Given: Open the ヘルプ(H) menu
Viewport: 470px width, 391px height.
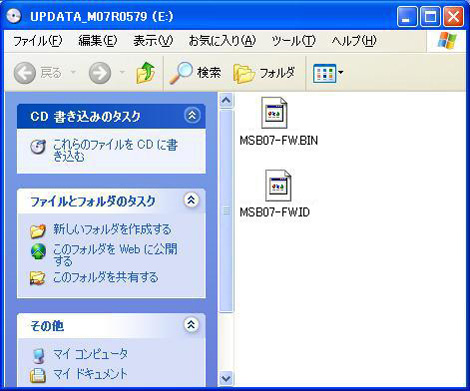Looking at the screenshot, I should click(354, 41).
